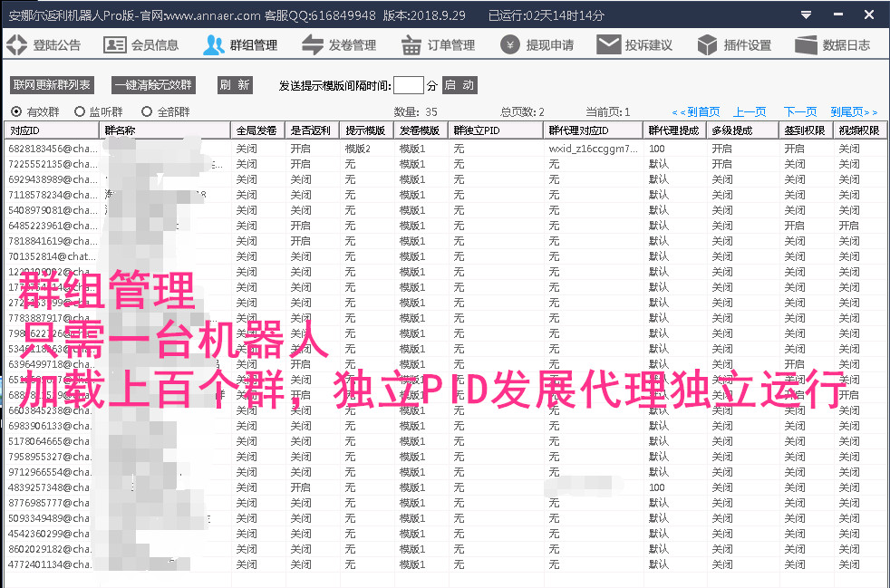Click 一键清除无效群 button
This screenshot has height=588, width=890.
154,85
